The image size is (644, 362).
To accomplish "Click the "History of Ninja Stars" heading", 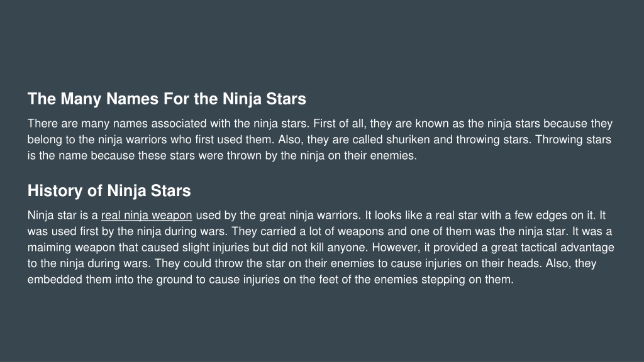I will pos(109,191).
